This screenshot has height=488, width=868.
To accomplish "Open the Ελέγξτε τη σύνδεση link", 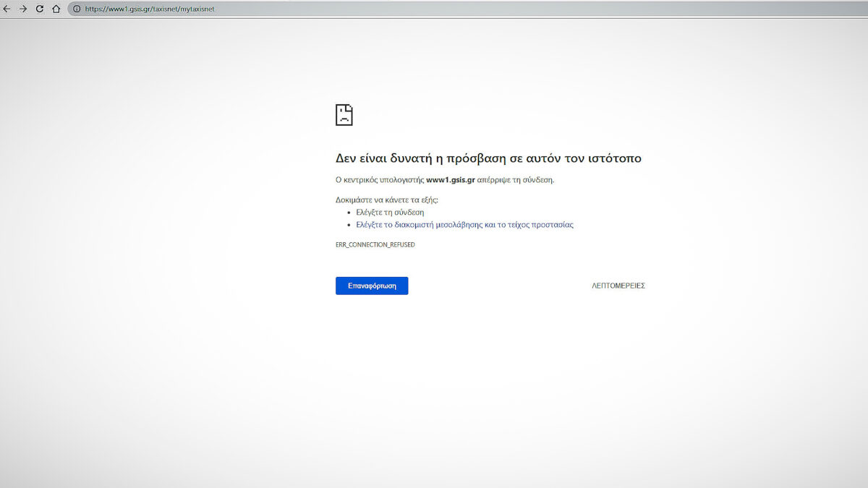I will pos(390,213).
